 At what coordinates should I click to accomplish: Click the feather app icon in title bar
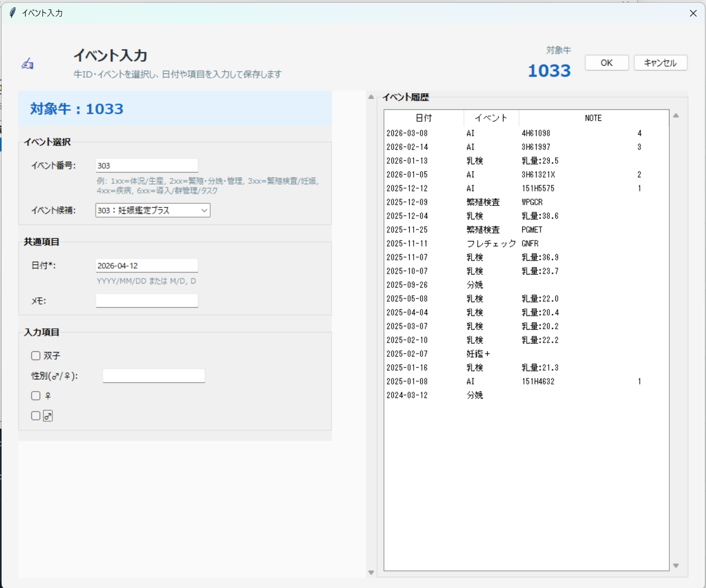pos(12,13)
